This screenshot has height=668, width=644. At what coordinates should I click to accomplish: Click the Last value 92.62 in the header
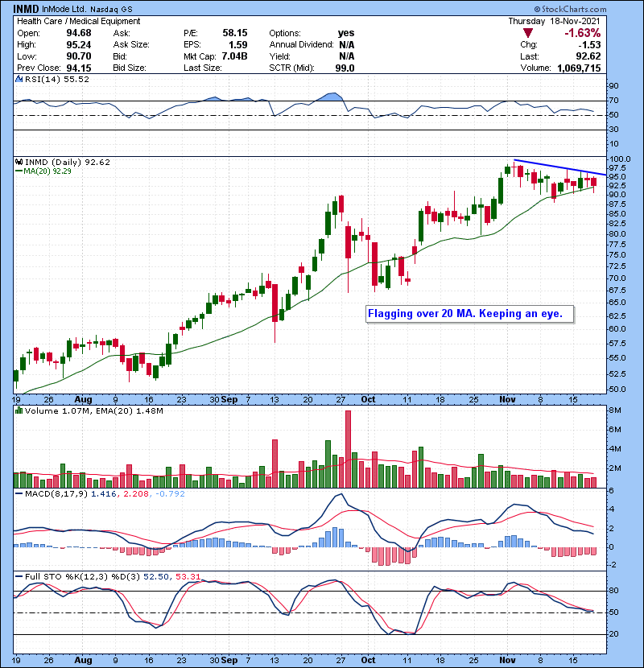click(588, 56)
